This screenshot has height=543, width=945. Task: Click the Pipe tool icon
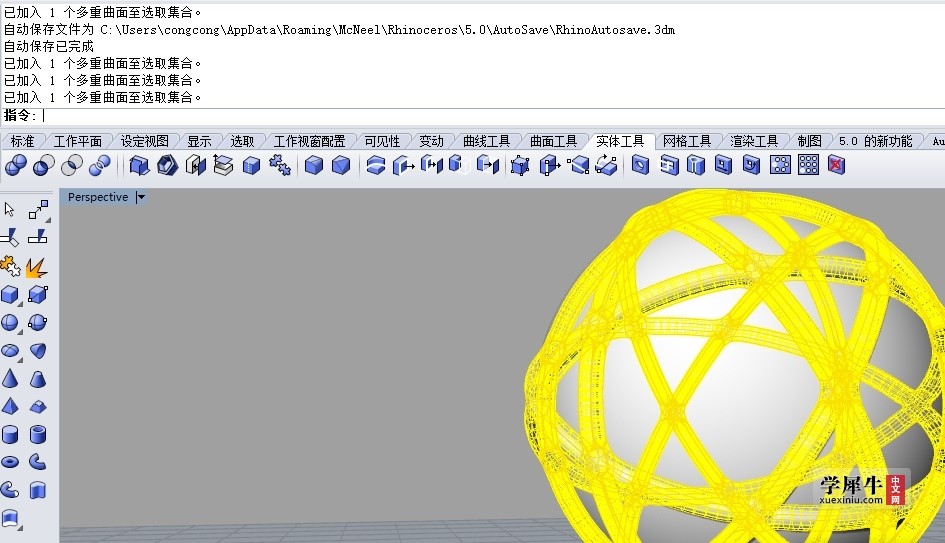coord(37,462)
